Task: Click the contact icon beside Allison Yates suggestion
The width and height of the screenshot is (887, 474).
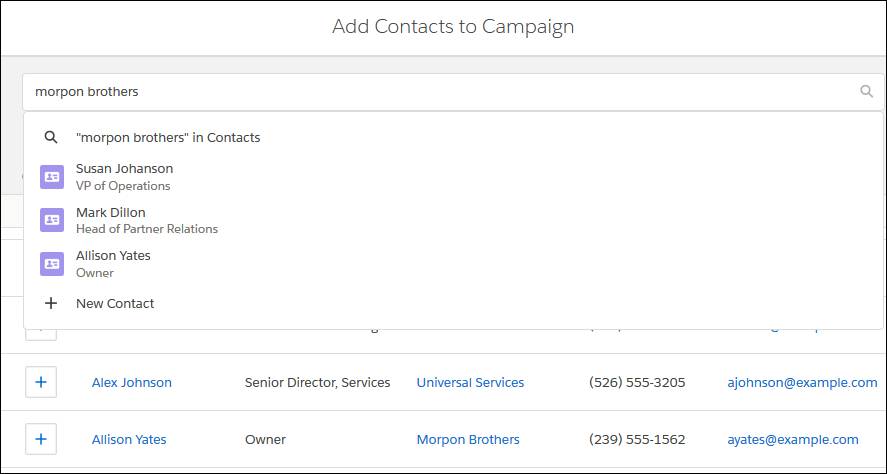Action: (x=51, y=264)
